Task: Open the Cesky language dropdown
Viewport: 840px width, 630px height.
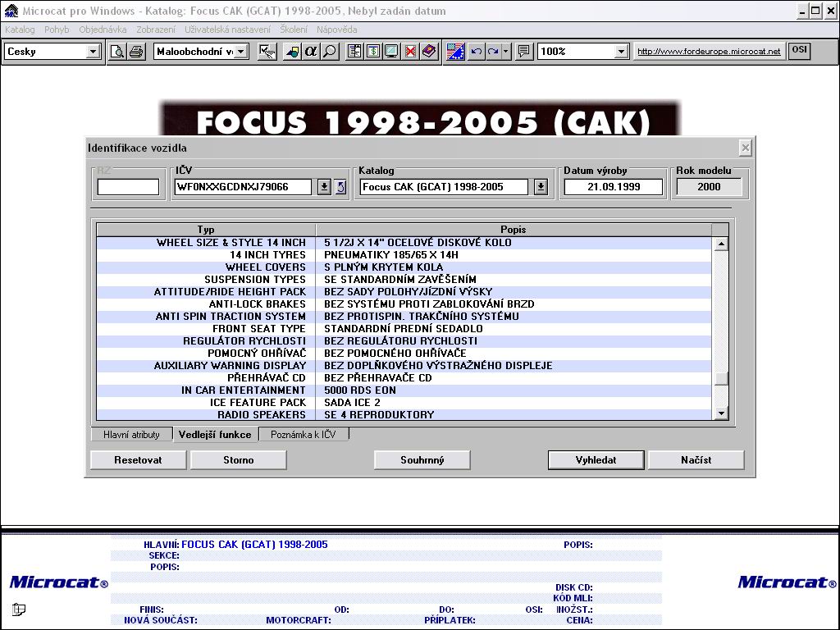Action: click(x=93, y=52)
